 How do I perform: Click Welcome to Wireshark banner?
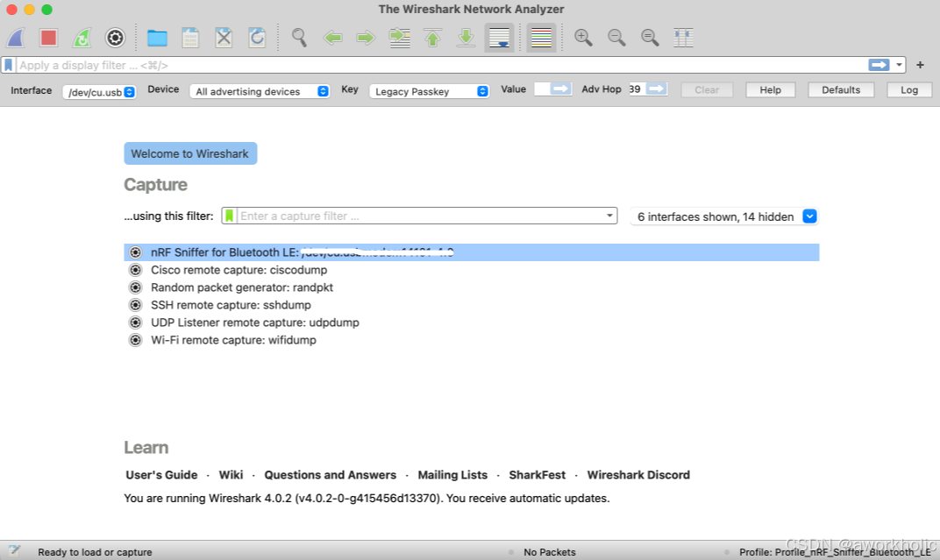[x=190, y=153]
